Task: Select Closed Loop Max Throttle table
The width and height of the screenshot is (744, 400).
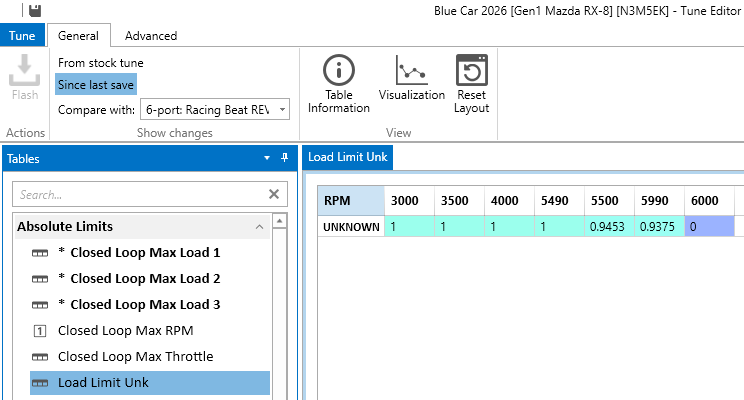Action: pyautogui.click(x=135, y=356)
